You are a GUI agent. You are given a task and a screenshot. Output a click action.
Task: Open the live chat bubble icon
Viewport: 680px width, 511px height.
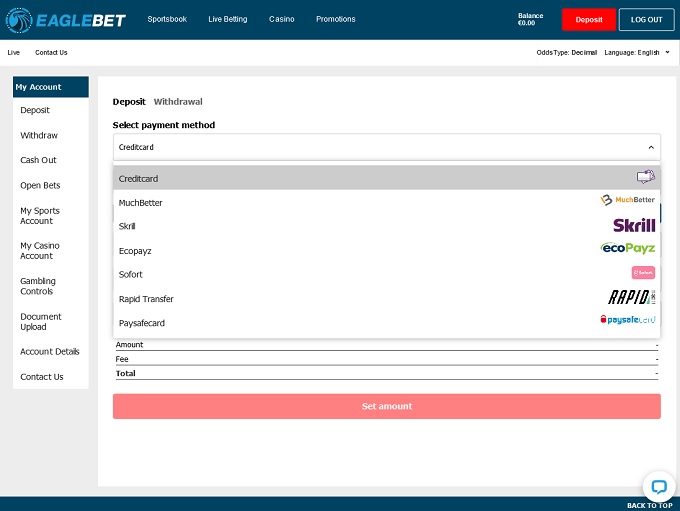point(658,487)
